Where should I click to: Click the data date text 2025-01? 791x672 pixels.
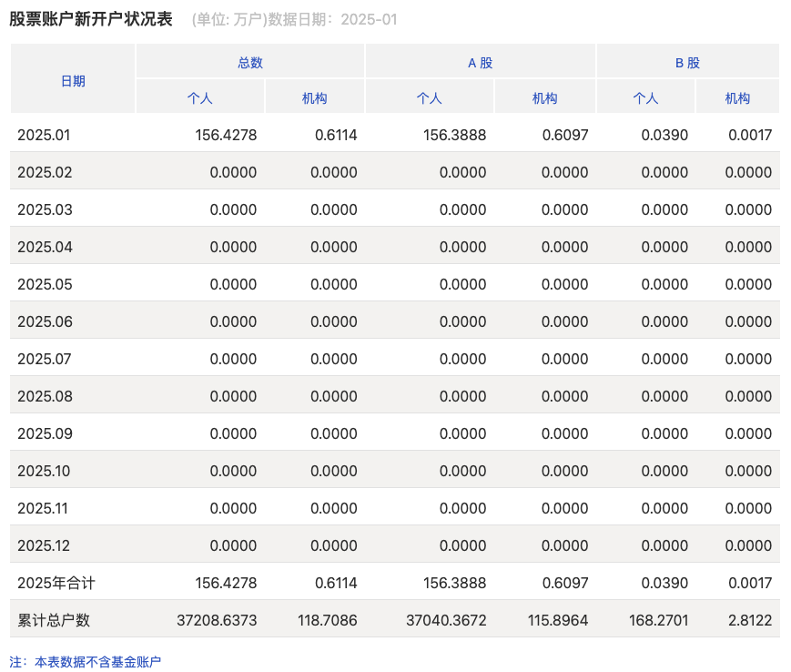(369, 20)
